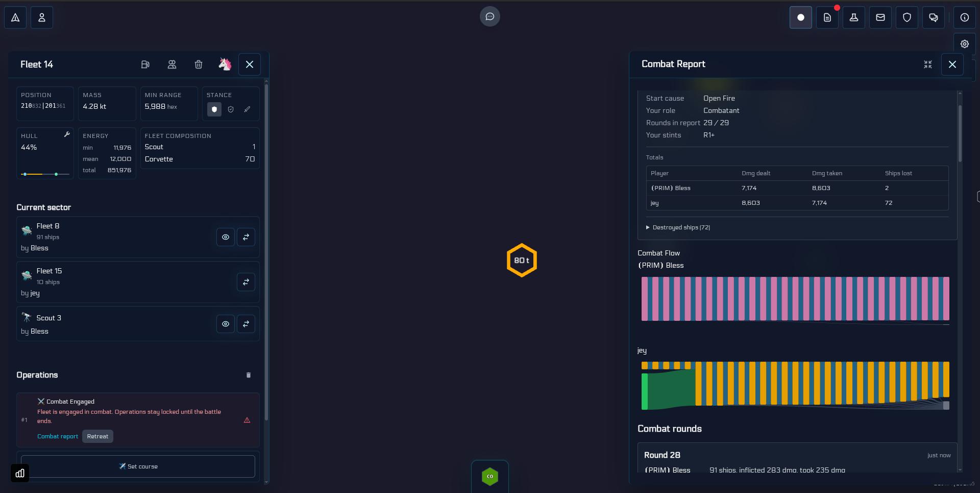980x493 pixels.
Task: Click the (PRIM) Bless row in Totals table
Action: click(797, 188)
